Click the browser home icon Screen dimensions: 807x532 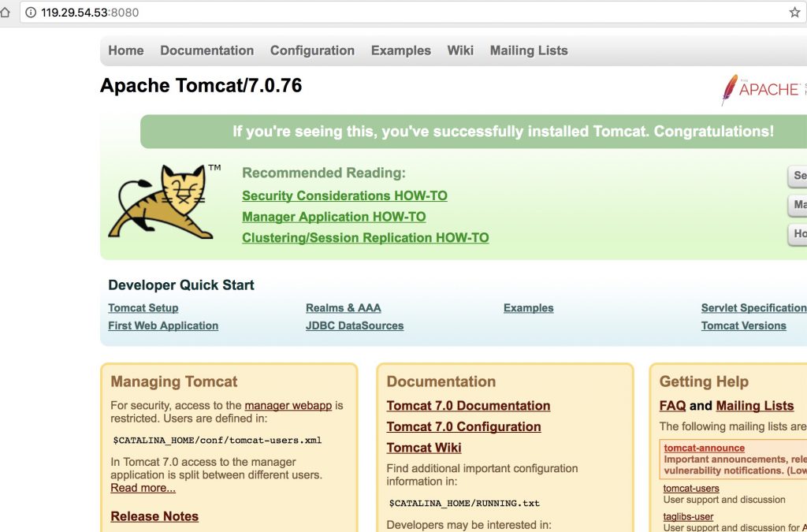coord(6,13)
